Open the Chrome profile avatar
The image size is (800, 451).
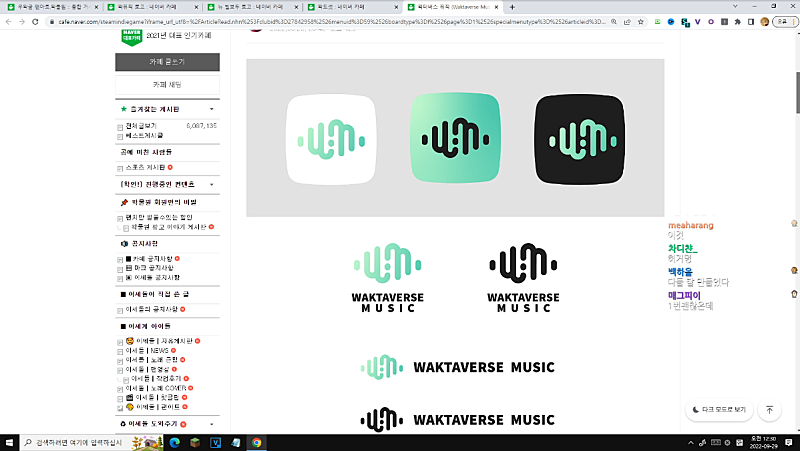[764, 22]
